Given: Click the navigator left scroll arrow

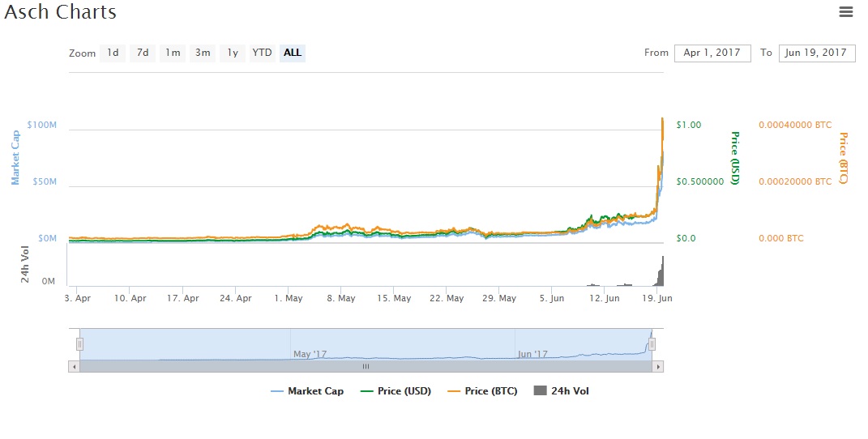Looking at the screenshot, I should point(74,366).
